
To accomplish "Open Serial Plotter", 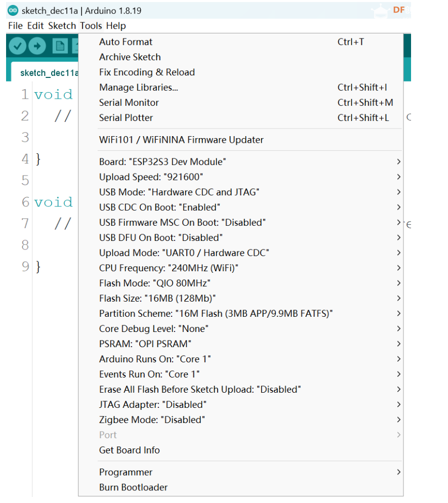I will click(240, 118).
